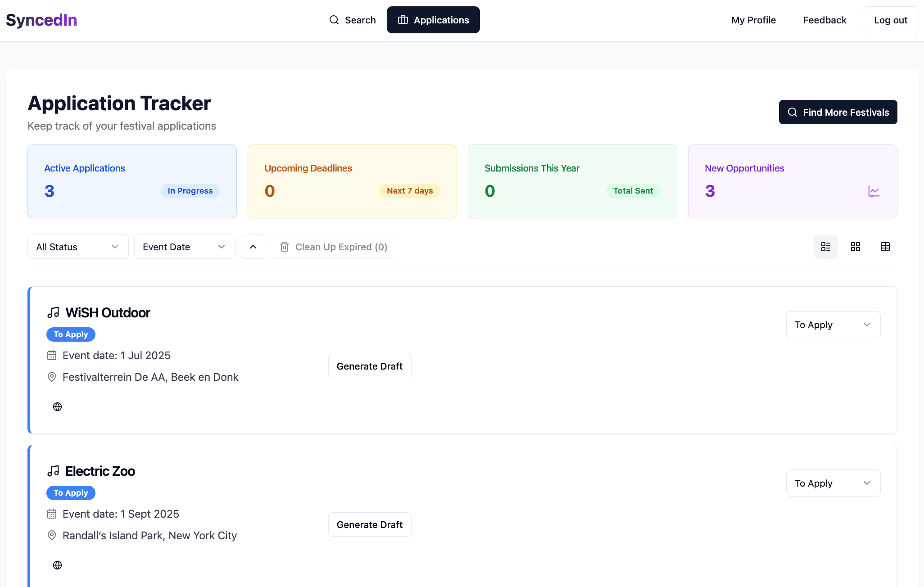Screen dimensions: 924x587
Task: Open the Electric Zoo To Apply status dropdown
Action: click(833, 483)
